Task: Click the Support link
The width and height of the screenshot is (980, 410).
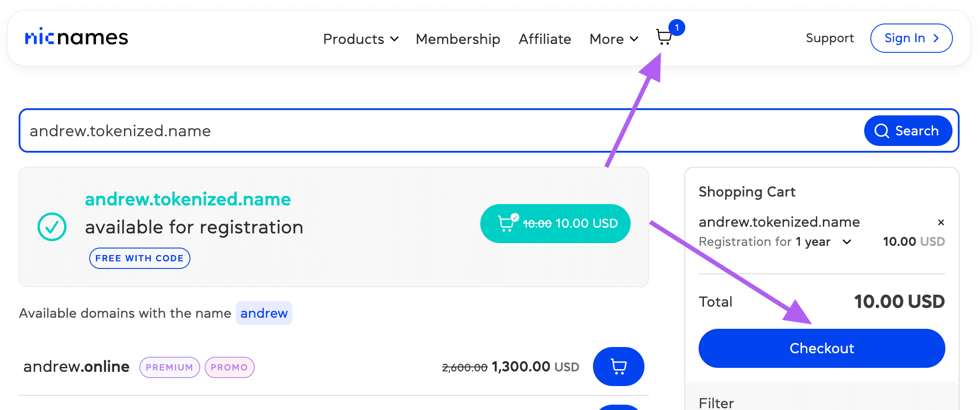Action: click(830, 38)
